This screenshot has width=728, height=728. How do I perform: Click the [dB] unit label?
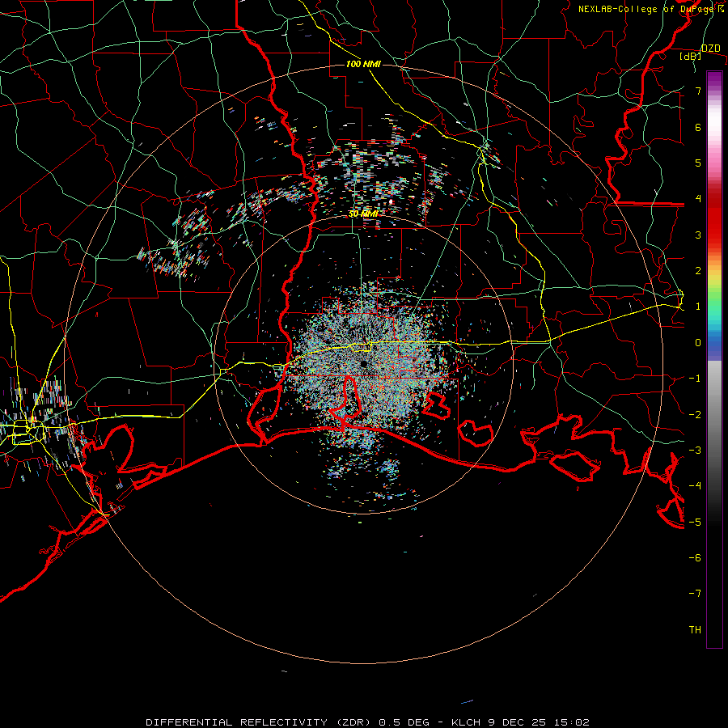pyautogui.click(x=690, y=57)
